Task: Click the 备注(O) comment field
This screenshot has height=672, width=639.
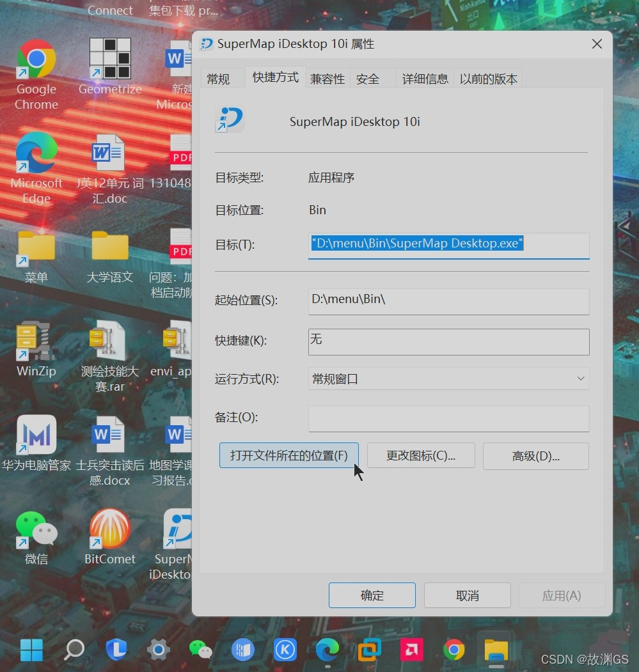Action: pyautogui.click(x=448, y=419)
